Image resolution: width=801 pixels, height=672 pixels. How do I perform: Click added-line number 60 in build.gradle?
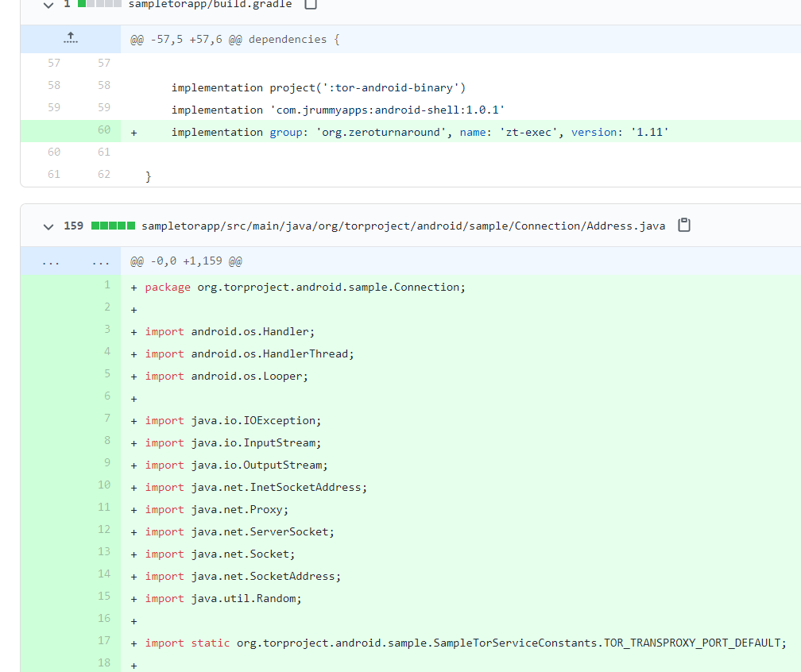click(103, 129)
